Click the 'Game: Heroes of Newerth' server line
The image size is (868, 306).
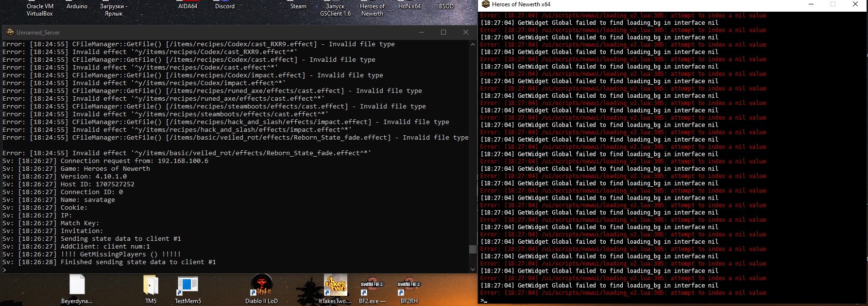tap(76, 169)
